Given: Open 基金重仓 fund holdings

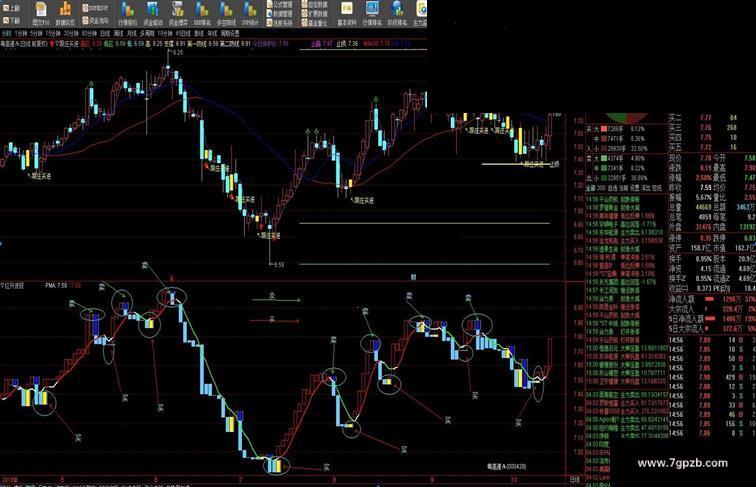Looking at the screenshot, I should (314, 22).
